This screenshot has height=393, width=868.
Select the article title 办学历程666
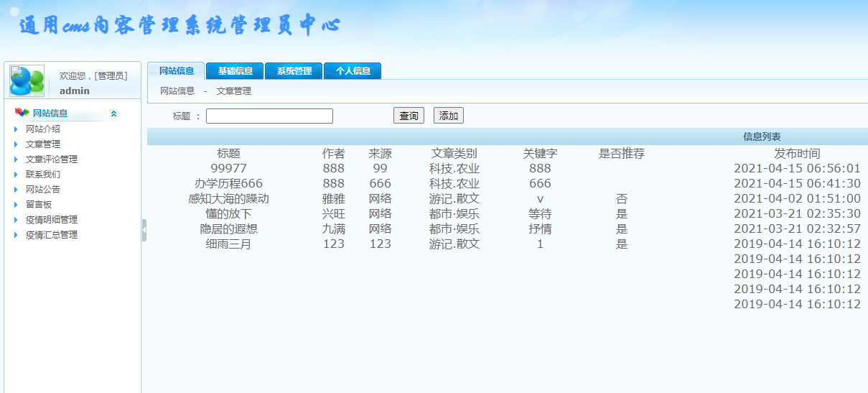point(228,184)
